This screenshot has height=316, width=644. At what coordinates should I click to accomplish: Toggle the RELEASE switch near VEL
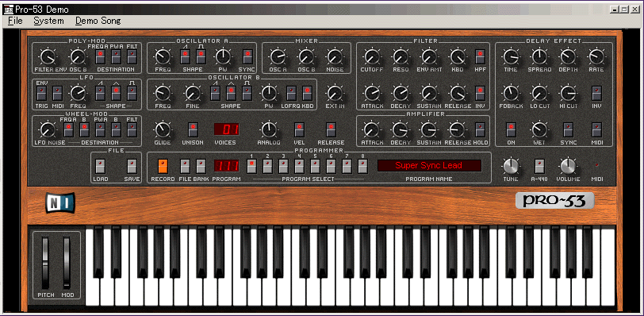tap(331, 129)
